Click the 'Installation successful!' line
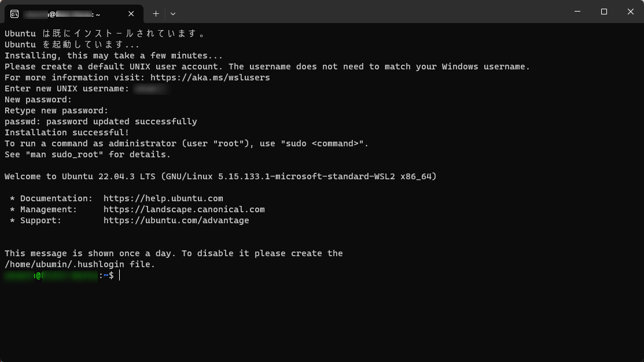644x362 pixels. (67, 132)
